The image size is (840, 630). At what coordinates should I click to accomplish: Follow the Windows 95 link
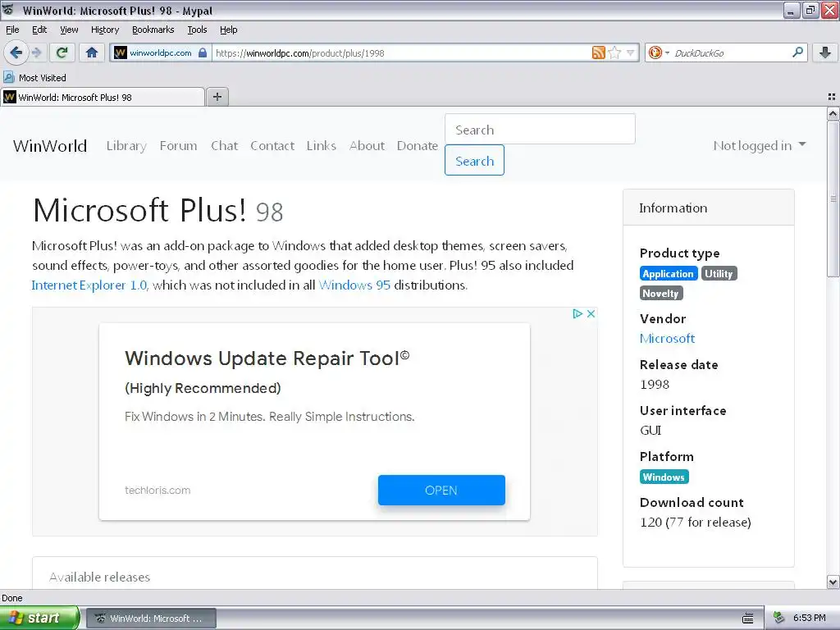[354, 285]
